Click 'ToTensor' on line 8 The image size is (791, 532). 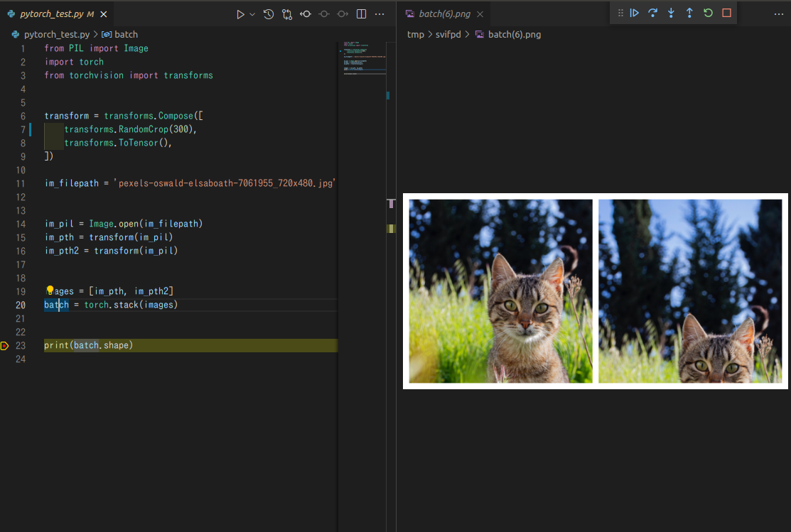pos(138,143)
